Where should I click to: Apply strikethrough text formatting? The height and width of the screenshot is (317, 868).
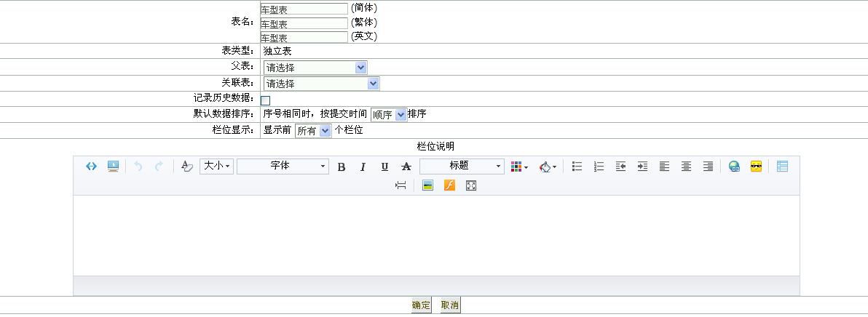point(406,166)
